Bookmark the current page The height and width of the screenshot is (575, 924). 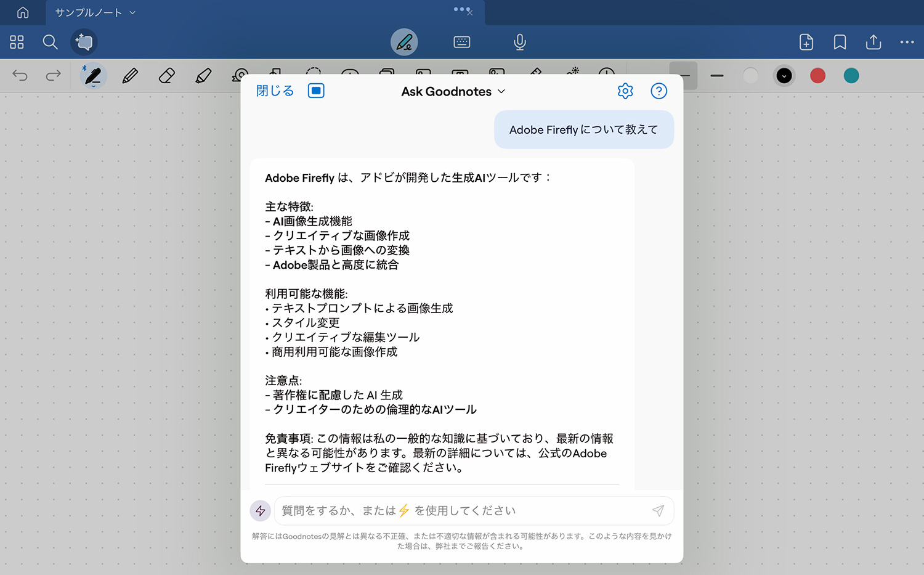[x=840, y=42]
